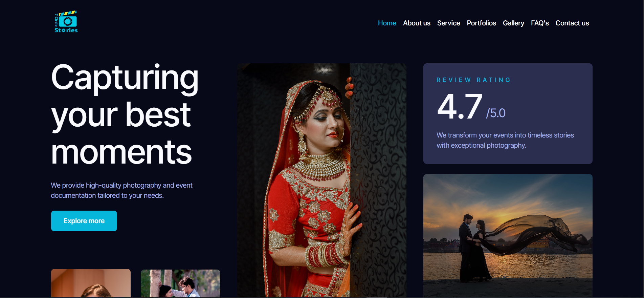This screenshot has height=298, width=644.
Task: Open the About us page
Action: point(417,23)
